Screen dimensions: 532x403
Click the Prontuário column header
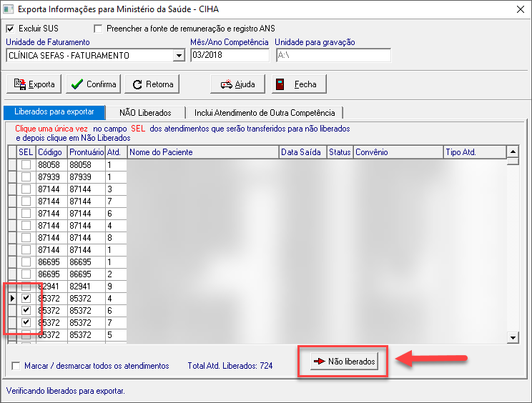pos(87,152)
